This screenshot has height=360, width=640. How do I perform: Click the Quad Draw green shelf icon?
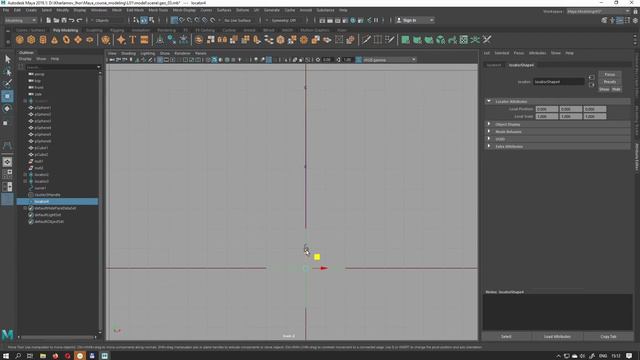pos(405,40)
